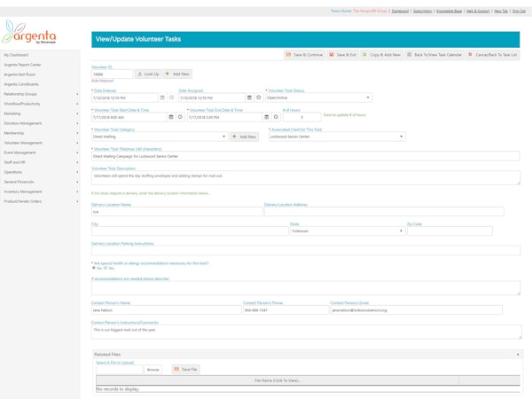The width and height of the screenshot is (532, 399).
Task: Click the Browse file button
Action: pyautogui.click(x=153, y=370)
